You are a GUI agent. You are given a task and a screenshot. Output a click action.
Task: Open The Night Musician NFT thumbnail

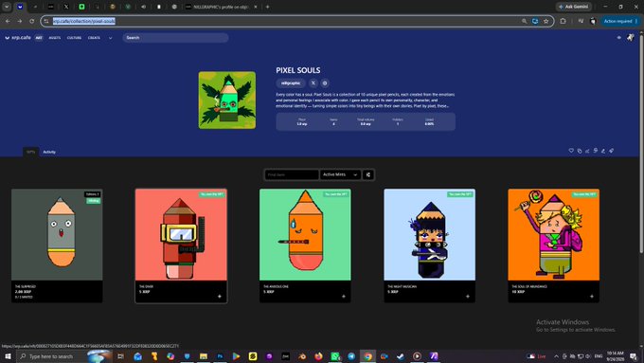point(430,235)
